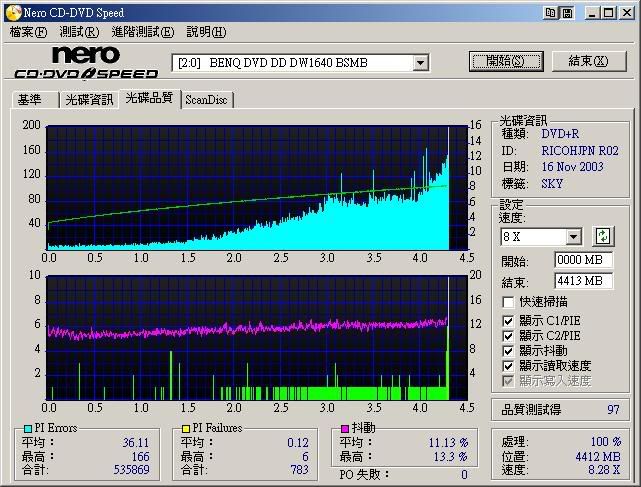Click the 開始(S) start button
The height and width of the screenshot is (487, 641).
(x=506, y=61)
